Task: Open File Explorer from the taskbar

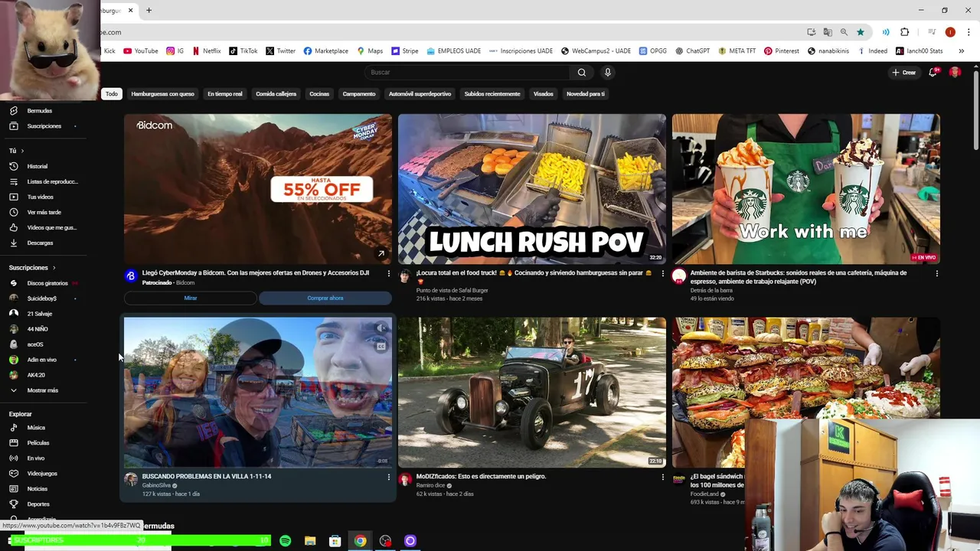Action: [x=310, y=541]
